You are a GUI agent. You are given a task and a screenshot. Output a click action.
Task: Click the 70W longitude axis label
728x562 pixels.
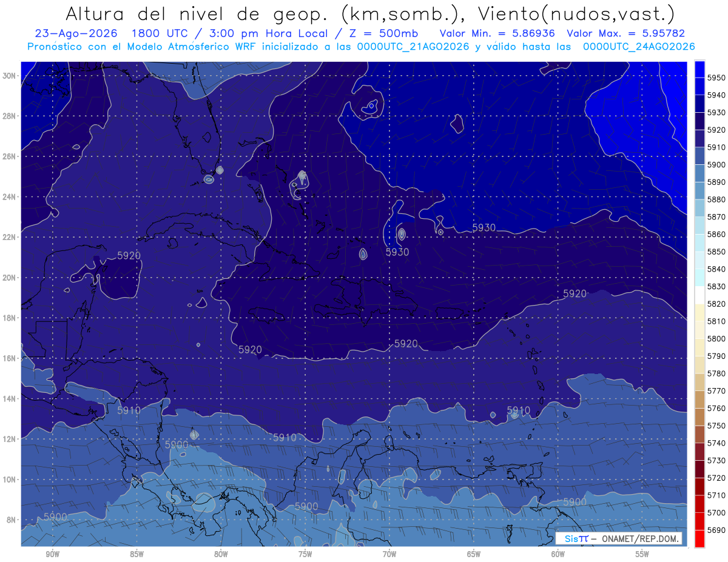pos(389,554)
